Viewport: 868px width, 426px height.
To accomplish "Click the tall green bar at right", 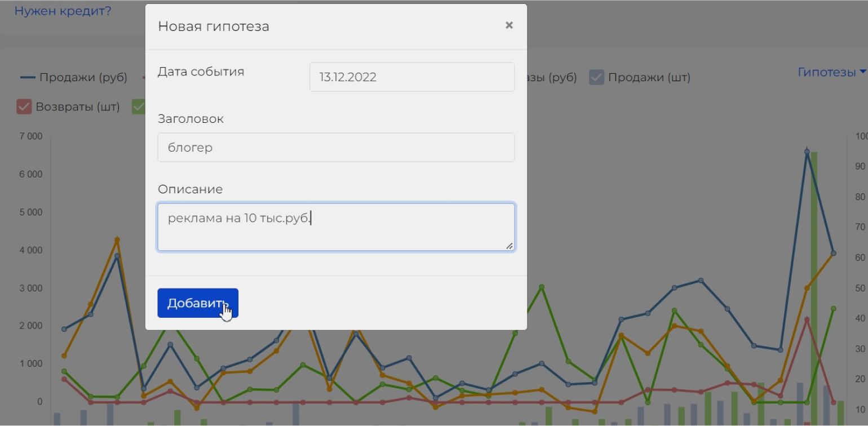I will point(814,282).
